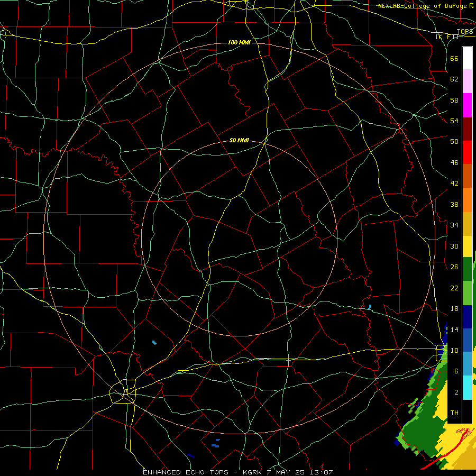Click the 'NEXLAB-College of DuPage' credit text
Image resolution: width=476 pixels, height=476 pixels.
pyautogui.click(x=422, y=6)
